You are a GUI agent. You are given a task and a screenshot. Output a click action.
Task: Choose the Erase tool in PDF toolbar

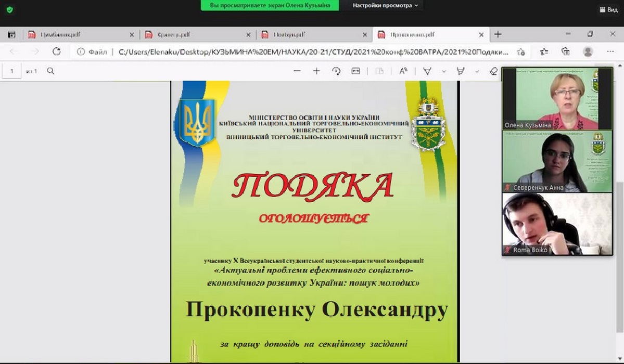pyautogui.click(x=493, y=71)
